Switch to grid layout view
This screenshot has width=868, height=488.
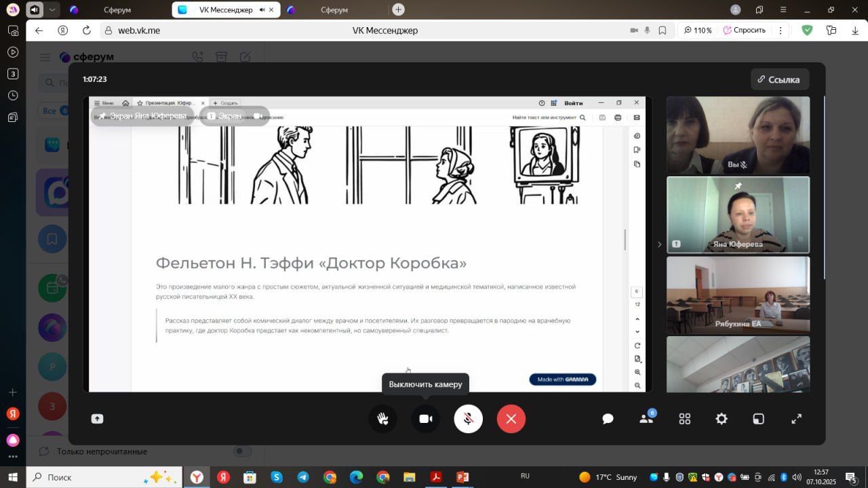coord(685,419)
